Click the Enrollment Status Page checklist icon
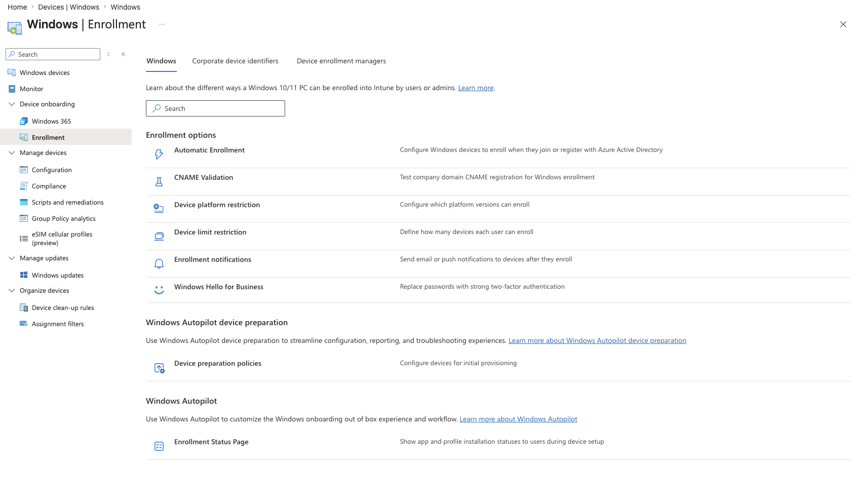 (x=159, y=446)
